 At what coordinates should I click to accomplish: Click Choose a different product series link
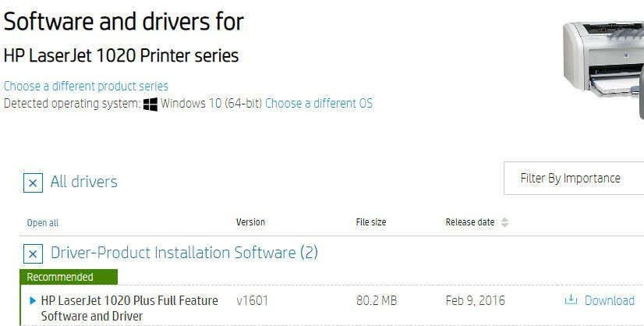click(86, 86)
